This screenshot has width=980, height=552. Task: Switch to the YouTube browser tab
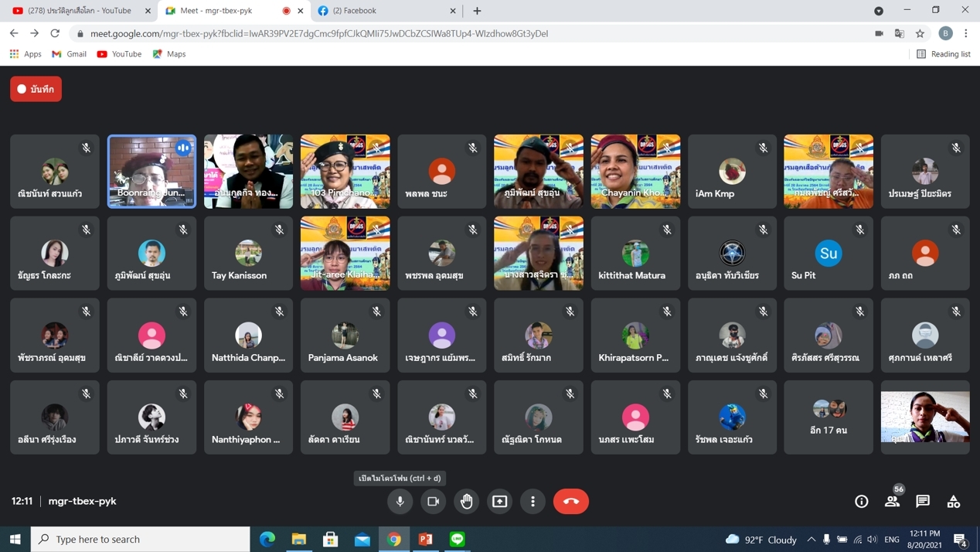(x=77, y=11)
